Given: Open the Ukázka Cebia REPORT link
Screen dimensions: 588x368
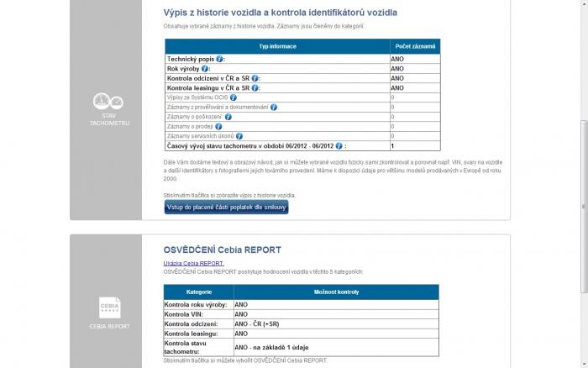Looking at the screenshot, I should coord(193,263).
